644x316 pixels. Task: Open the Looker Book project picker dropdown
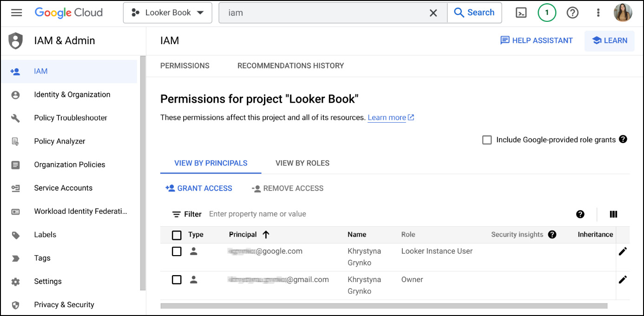pyautogui.click(x=168, y=13)
